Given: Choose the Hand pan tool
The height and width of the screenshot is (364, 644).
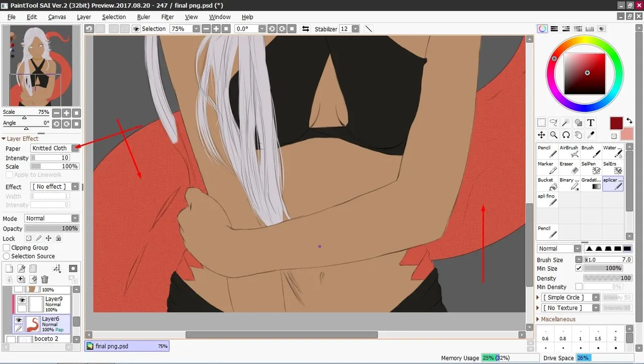Looking at the screenshot, I should point(579,135).
